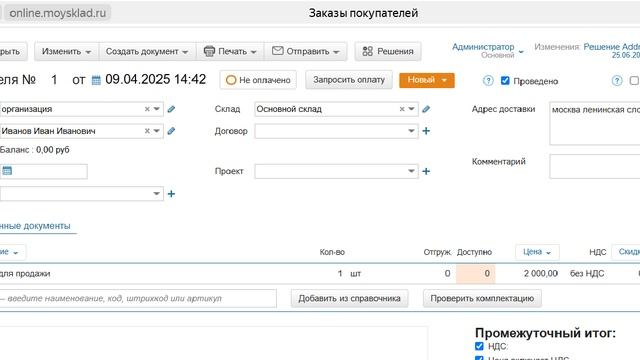Open the Новый status dropdown
The height and width of the screenshot is (360, 640).
(427, 80)
